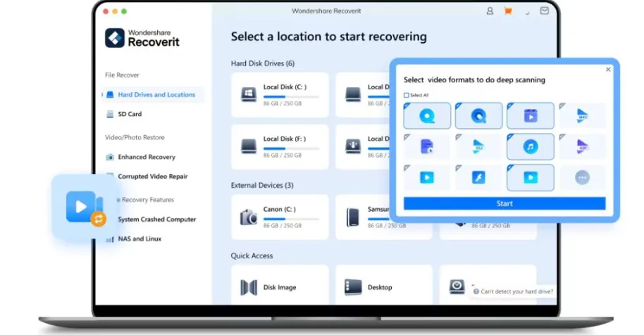Open Hard Drives and Locations section
The width and height of the screenshot is (644, 335).
tap(152, 95)
